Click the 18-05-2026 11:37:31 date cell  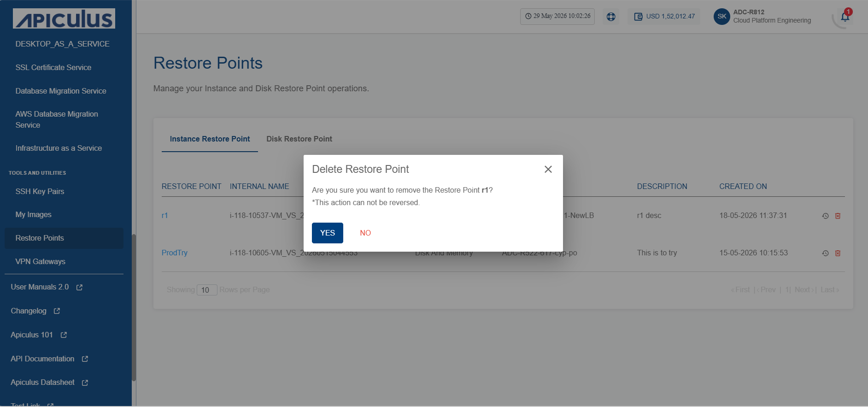(x=753, y=215)
